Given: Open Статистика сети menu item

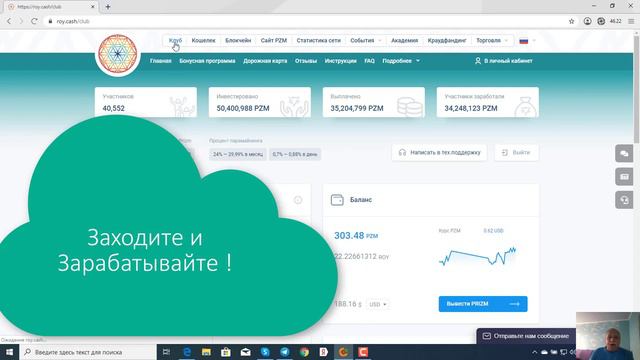Looking at the screenshot, I should 318,40.
